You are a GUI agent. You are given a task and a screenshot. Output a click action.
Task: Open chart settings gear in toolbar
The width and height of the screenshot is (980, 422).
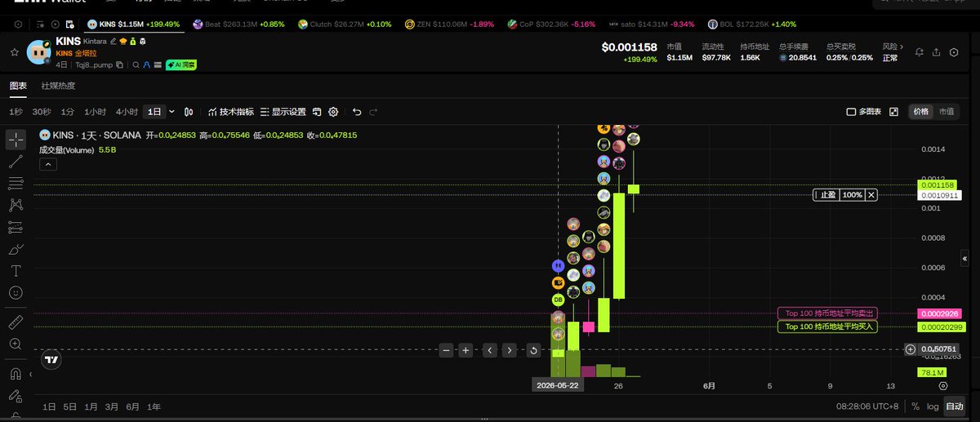pyautogui.click(x=333, y=112)
